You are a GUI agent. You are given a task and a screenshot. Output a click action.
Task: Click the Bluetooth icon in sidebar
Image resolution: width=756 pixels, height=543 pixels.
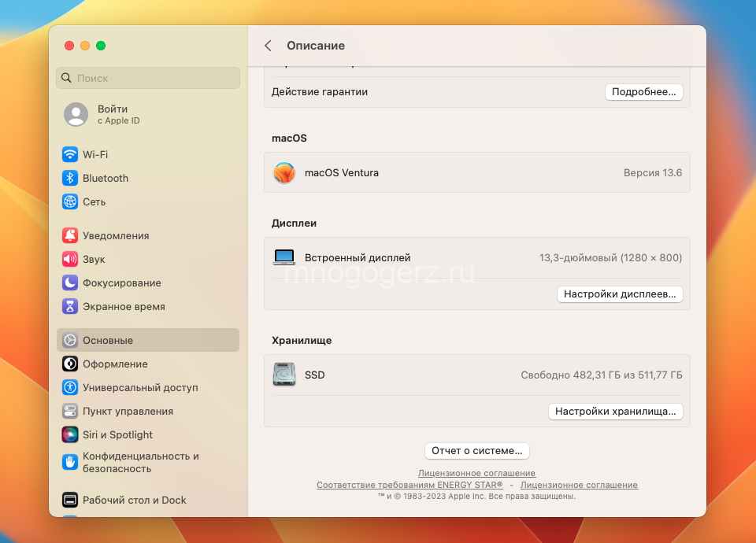point(70,179)
